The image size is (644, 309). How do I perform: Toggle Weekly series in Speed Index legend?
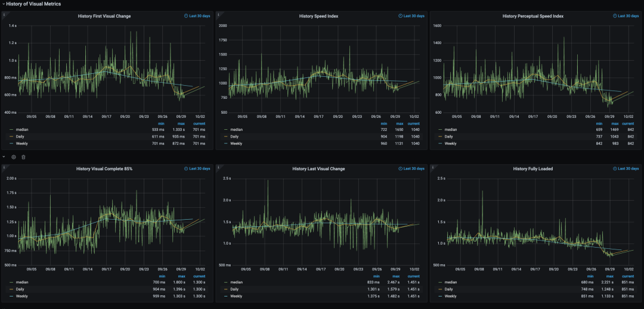click(x=236, y=143)
